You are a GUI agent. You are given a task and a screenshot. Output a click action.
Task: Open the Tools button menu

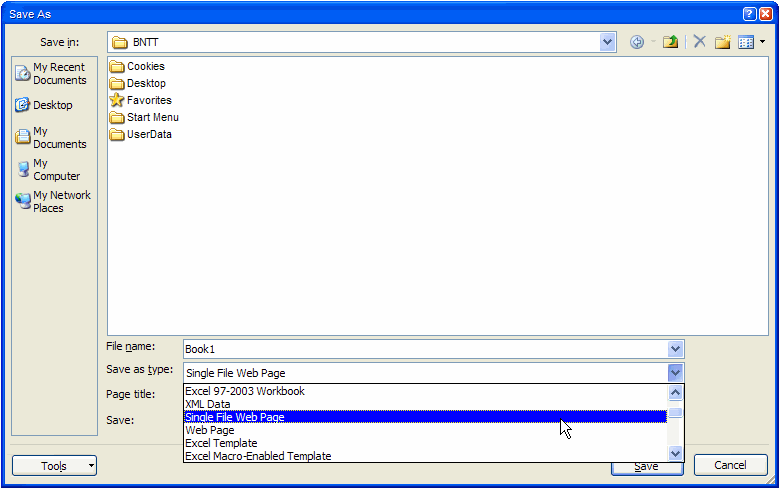click(x=55, y=466)
